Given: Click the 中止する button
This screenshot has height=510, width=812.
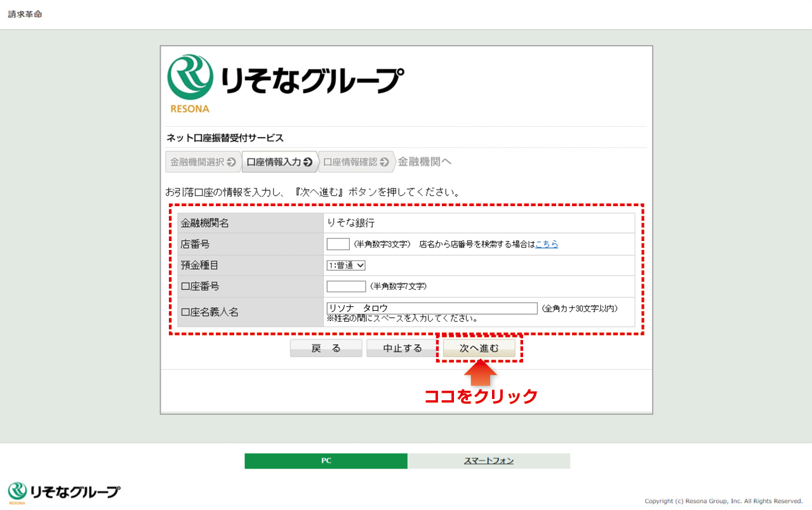Looking at the screenshot, I should [x=402, y=348].
